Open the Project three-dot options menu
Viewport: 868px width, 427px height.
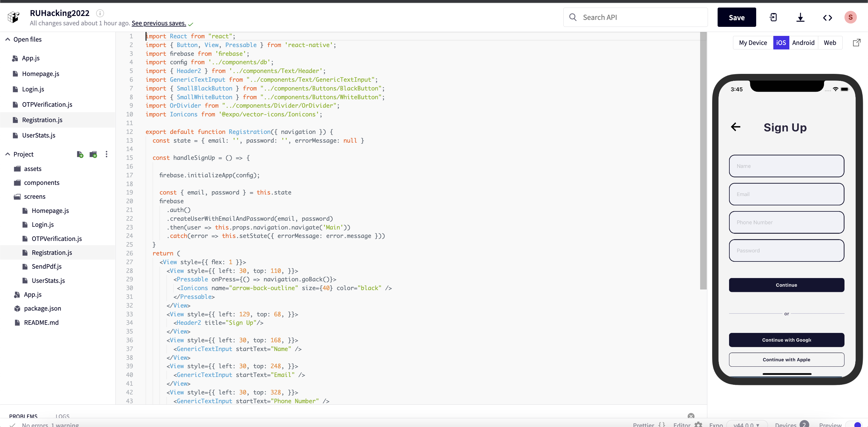point(106,154)
